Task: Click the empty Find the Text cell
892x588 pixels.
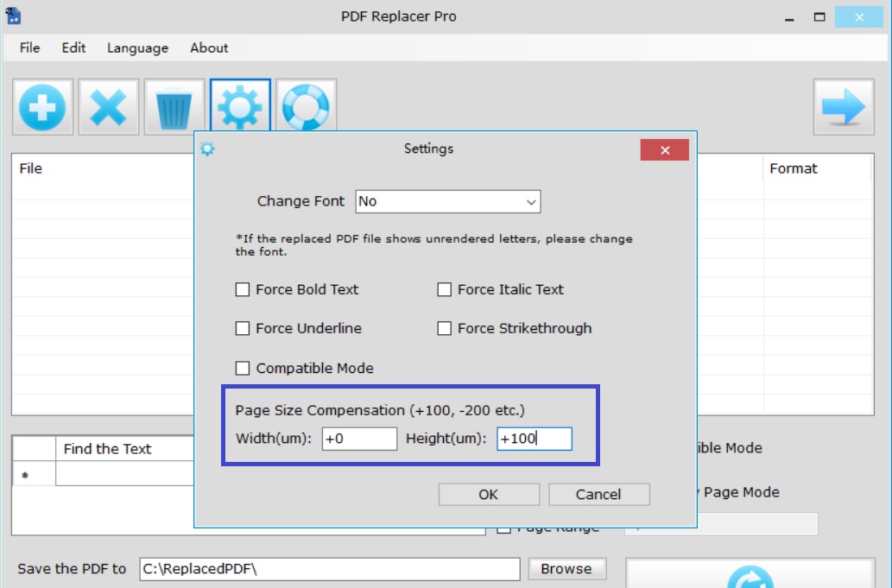Action: click(124, 473)
